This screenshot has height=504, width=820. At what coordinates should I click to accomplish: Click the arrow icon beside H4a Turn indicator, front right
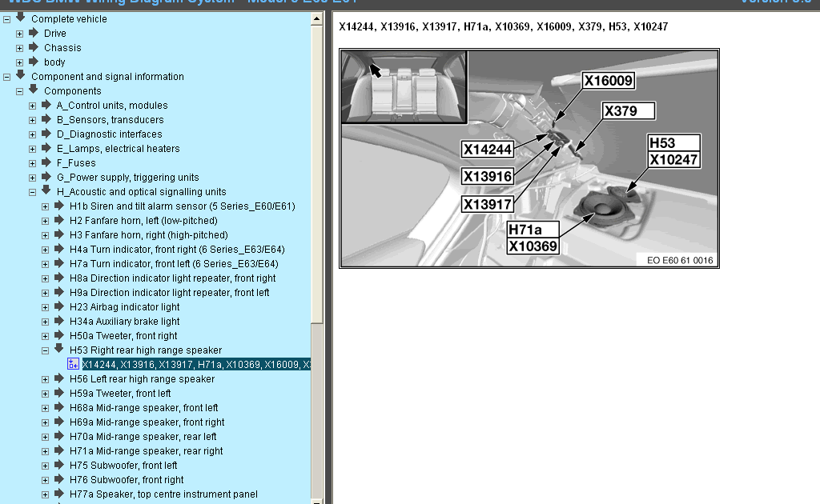point(59,249)
